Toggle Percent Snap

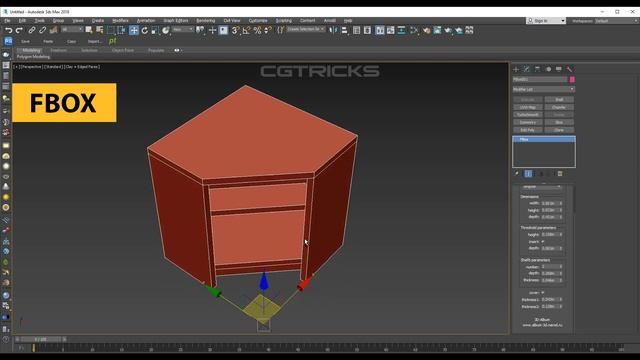coord(258,30)
